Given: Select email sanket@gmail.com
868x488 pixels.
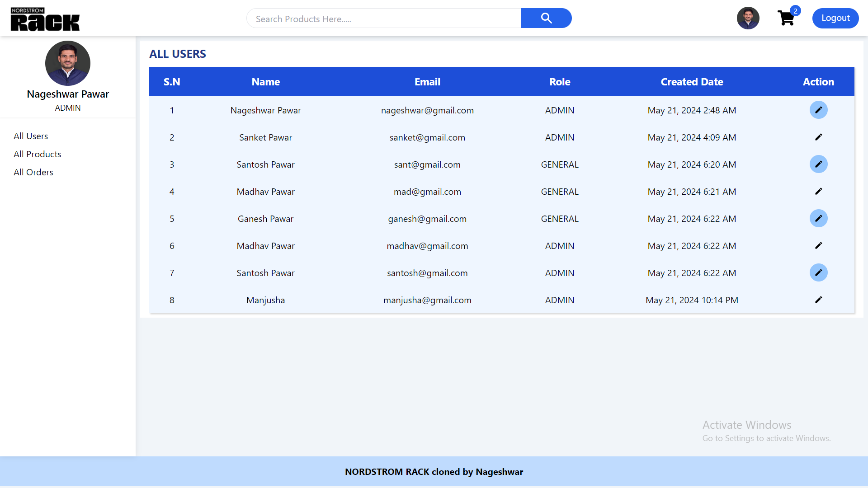Looking at the screenshot, I should tap(427, 137).
